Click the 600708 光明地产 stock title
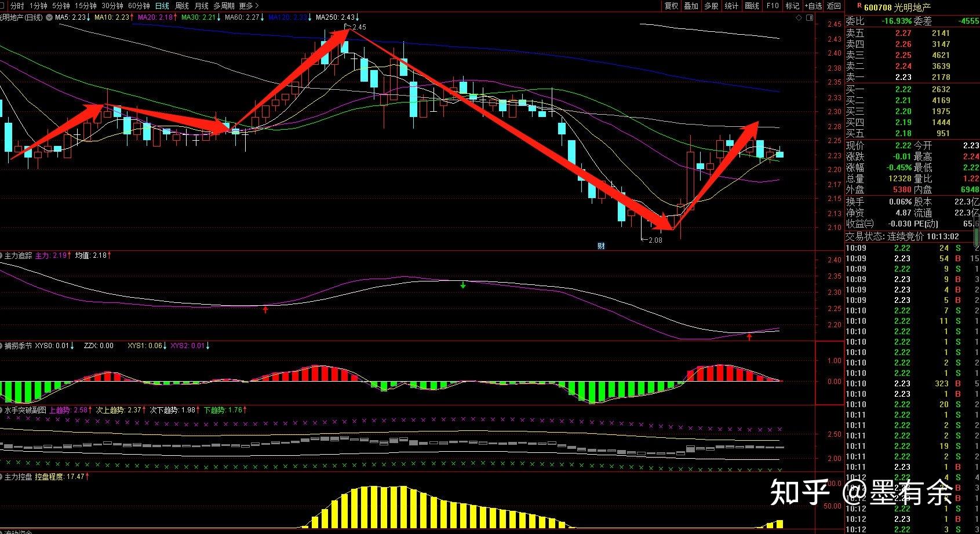Screen dimensions: 980x534 pos(897,7)
